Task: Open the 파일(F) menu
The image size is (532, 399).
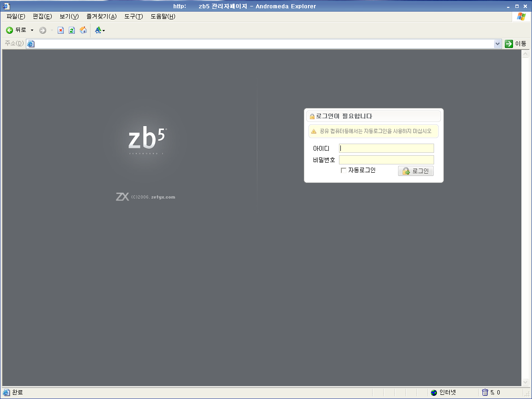Action: [16, 17]
